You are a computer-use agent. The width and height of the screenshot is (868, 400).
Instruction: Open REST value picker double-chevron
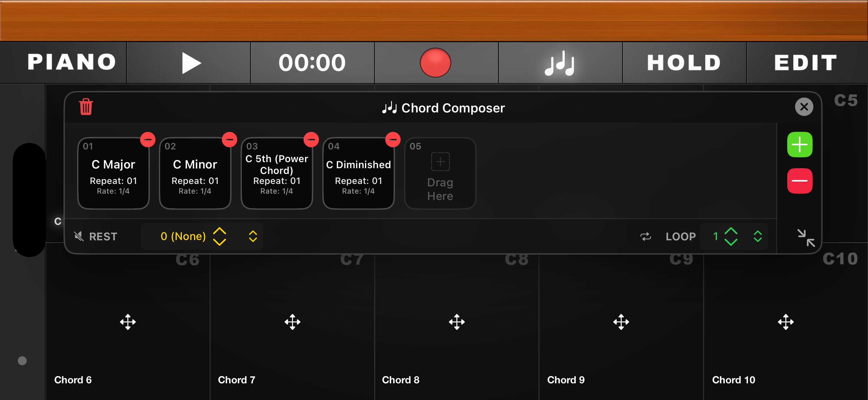(x=253, y=236)
